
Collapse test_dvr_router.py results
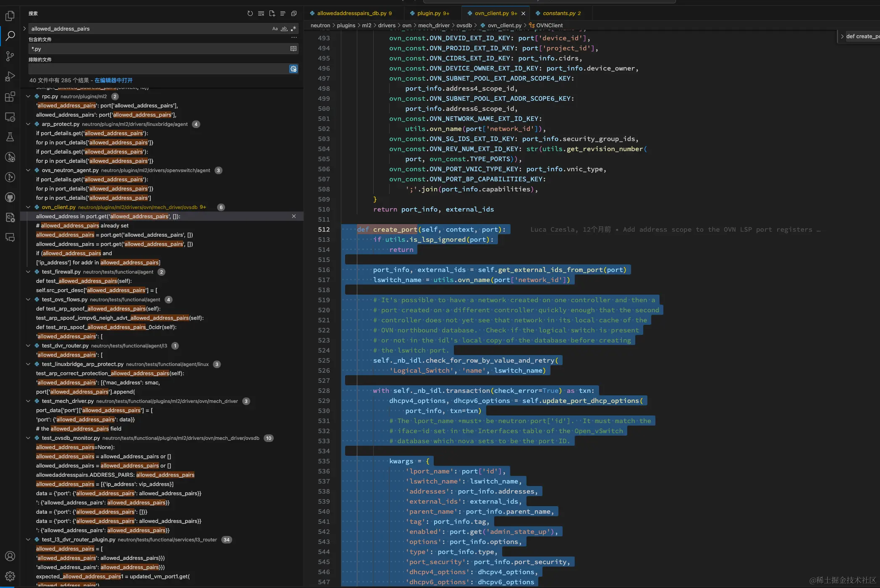[x=28, y=346]
